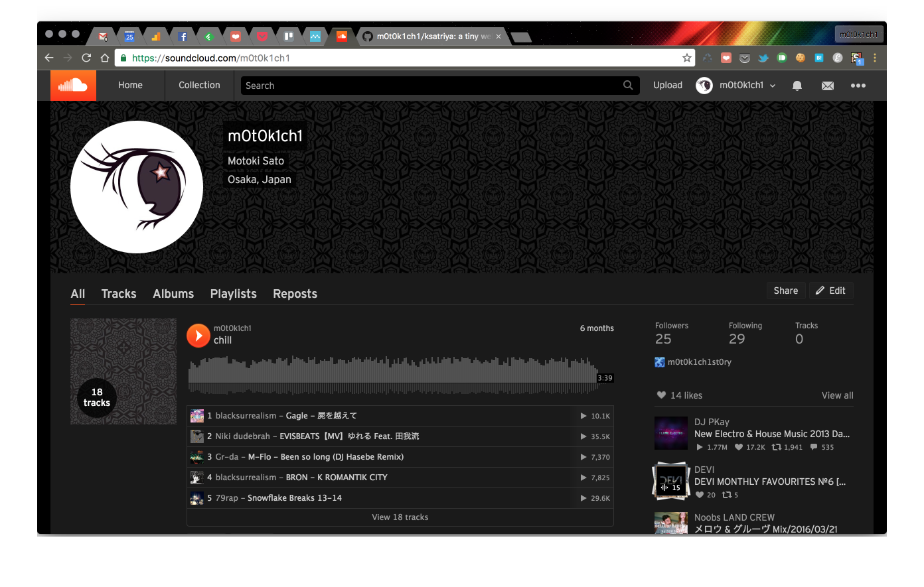This screenshot has height=587, width=924.
Task: Open Collection in the navigation bar
Action: [x=199, y=86]
